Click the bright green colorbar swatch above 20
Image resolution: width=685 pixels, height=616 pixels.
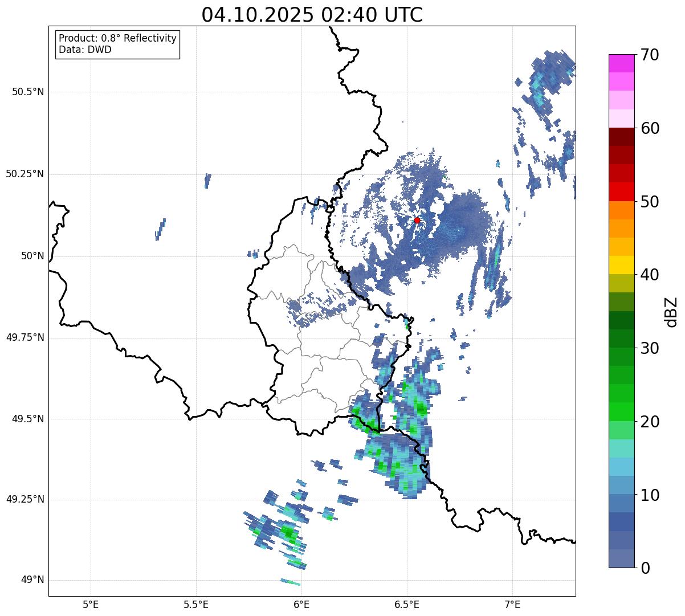click(621, 411)
